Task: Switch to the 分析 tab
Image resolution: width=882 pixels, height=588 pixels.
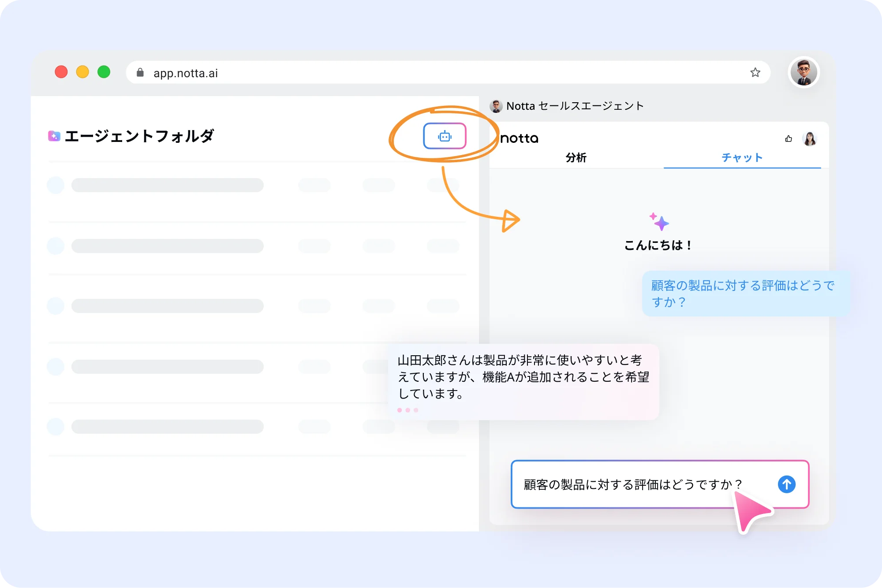Action: coord(576,157)
